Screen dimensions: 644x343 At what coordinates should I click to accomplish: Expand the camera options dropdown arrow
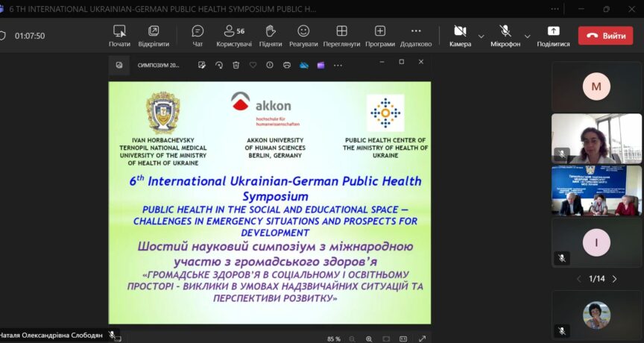[x=481, y=36]
